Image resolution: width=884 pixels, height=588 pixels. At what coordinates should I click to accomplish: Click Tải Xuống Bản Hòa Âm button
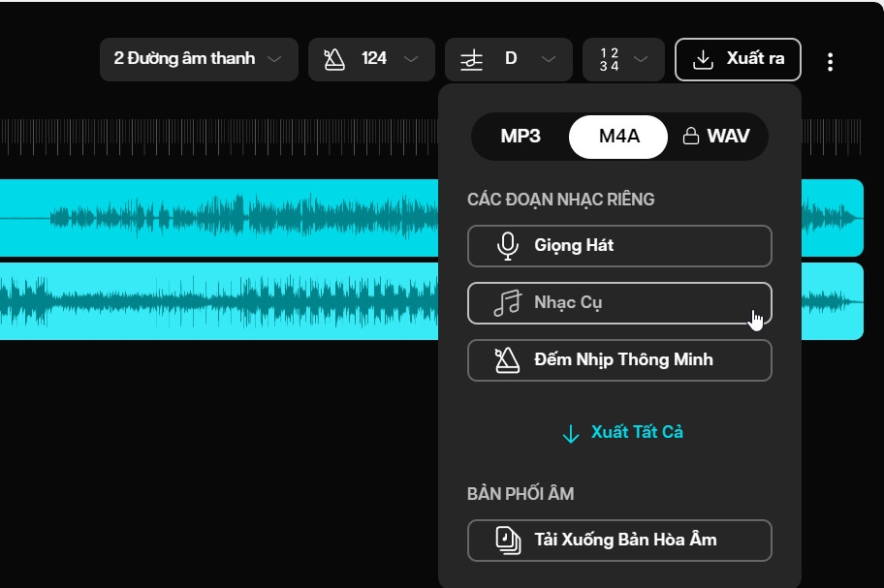619,541
